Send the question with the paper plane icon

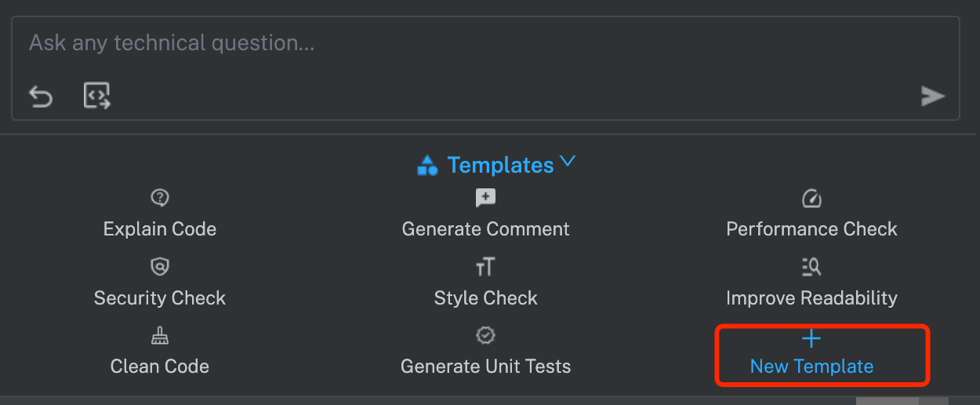pyautogui.click(x=932, y=97)
